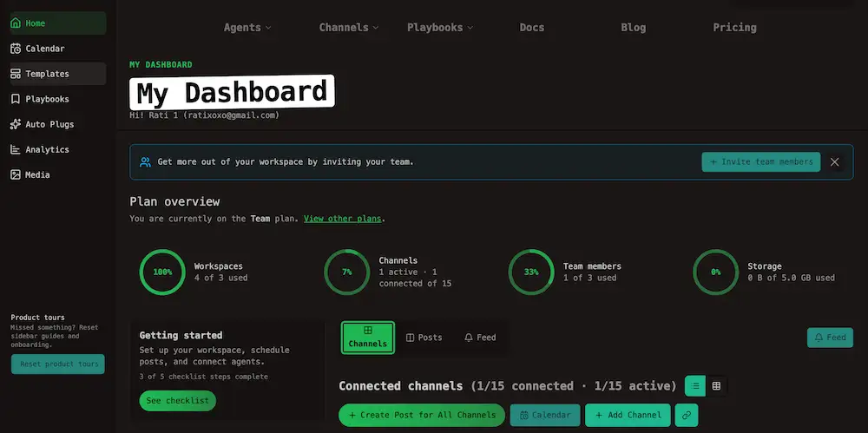This screenshot has height=433, width=868.
Task: Open Blog from the top navigation
Action: [x=634, y=27]
